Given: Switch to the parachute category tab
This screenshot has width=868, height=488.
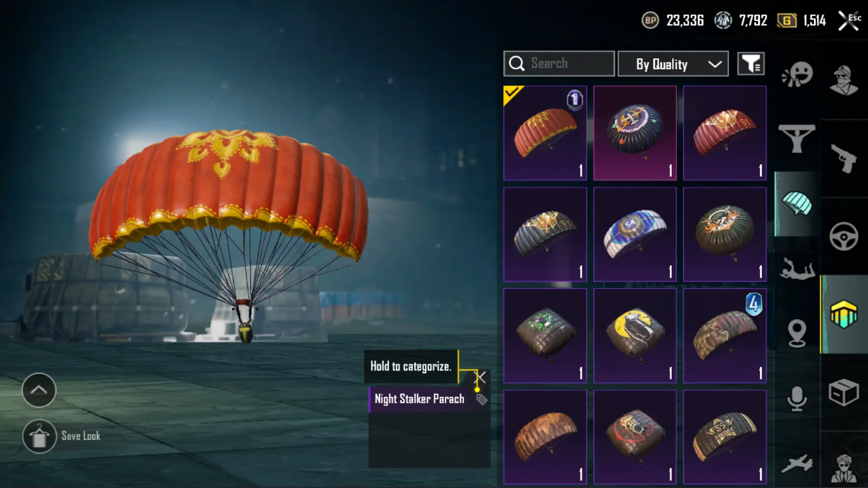Looking at the screenshot, I should pos(797,204).
